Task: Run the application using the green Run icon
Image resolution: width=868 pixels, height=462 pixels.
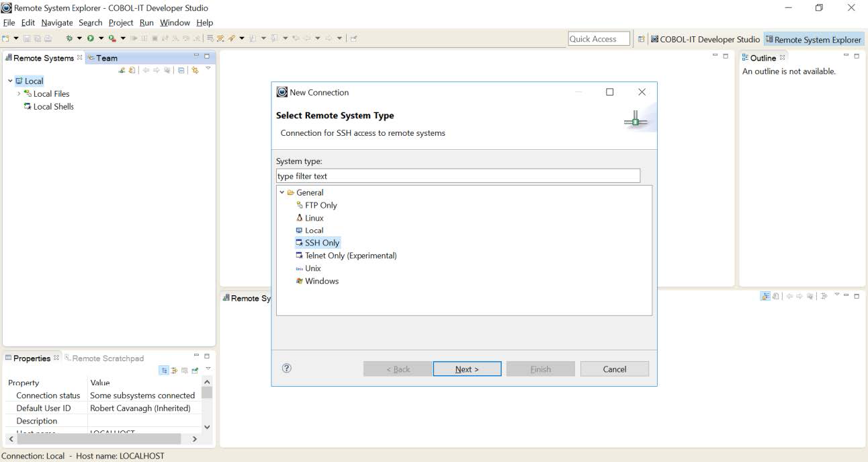Action: tap(90, 38)
